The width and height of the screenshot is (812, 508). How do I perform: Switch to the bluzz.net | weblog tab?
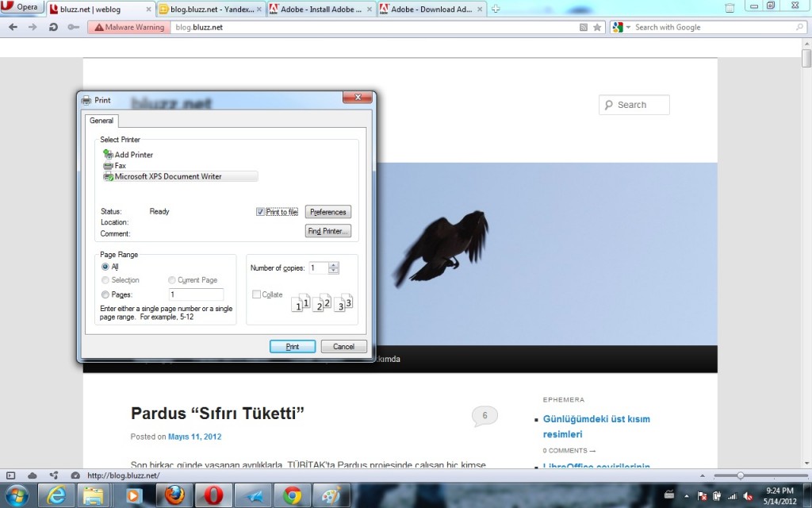tap(101, 9)
